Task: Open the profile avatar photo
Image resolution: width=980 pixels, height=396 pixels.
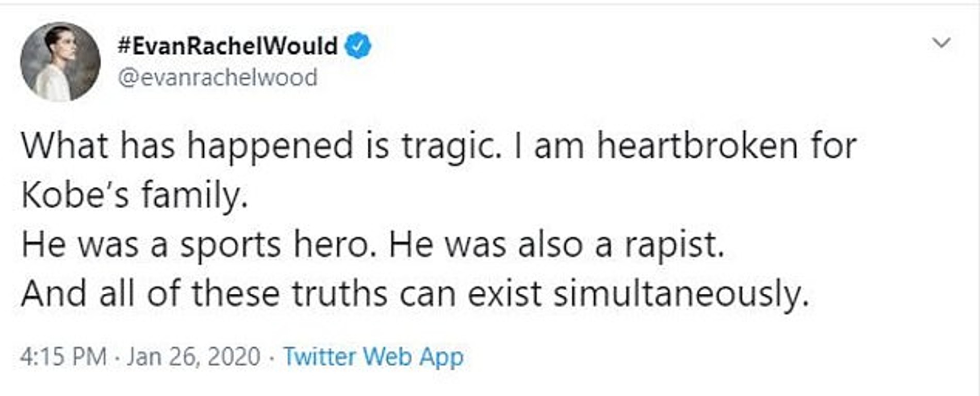Action: [60, 62]
